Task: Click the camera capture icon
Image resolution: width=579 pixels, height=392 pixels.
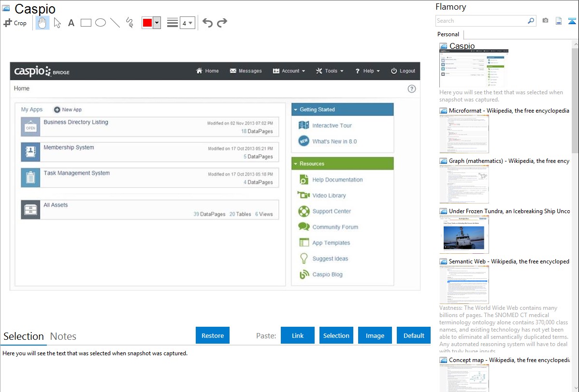Action: tap(545, 21)
